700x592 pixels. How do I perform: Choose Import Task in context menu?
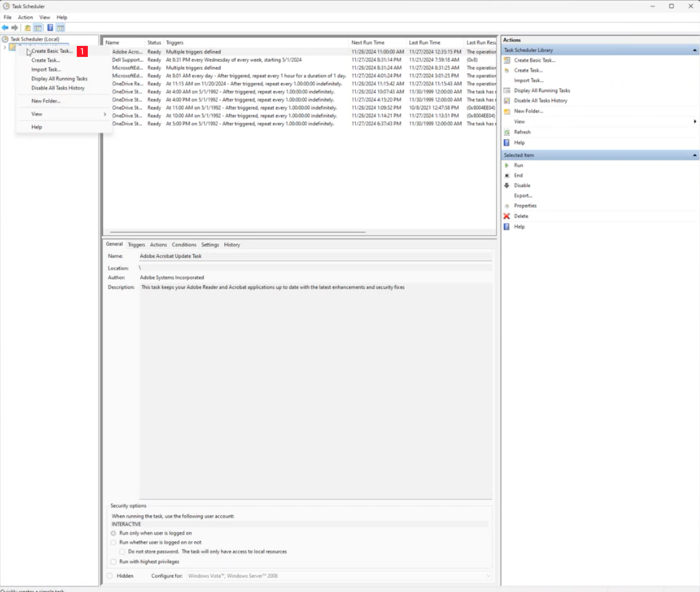point(46,69)
